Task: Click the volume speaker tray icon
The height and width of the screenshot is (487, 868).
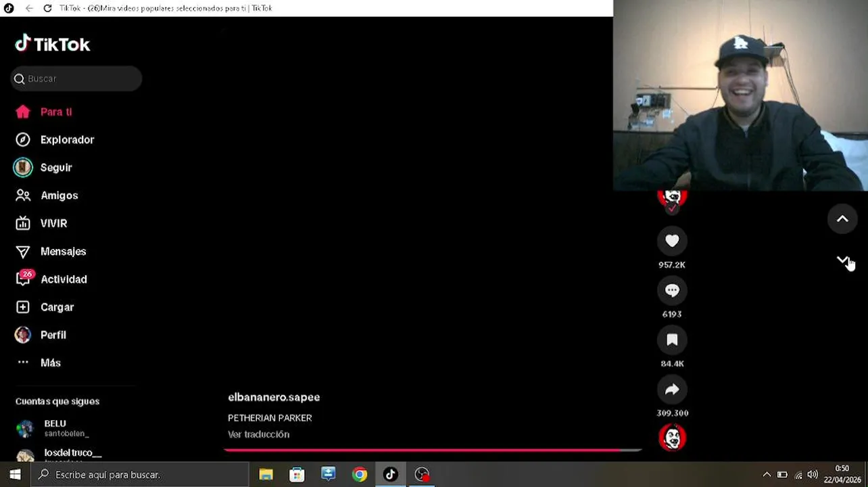Action: [813, 475]
